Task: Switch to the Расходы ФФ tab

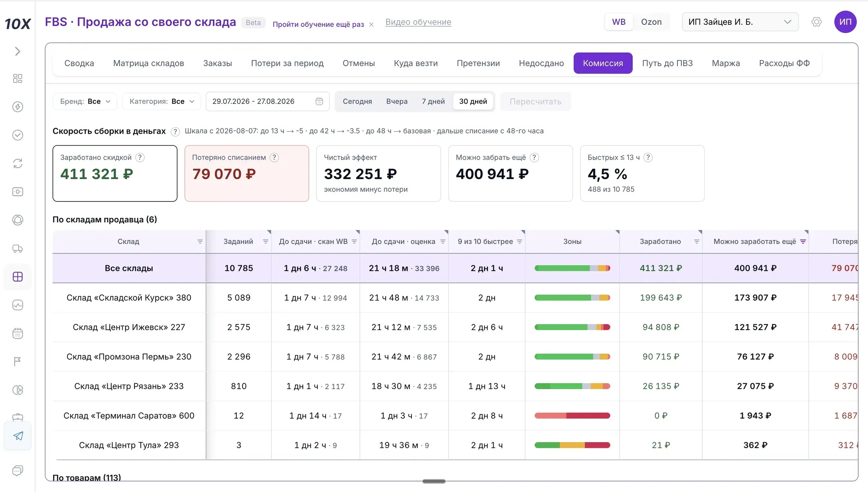Action: click(x=784, y=63)
